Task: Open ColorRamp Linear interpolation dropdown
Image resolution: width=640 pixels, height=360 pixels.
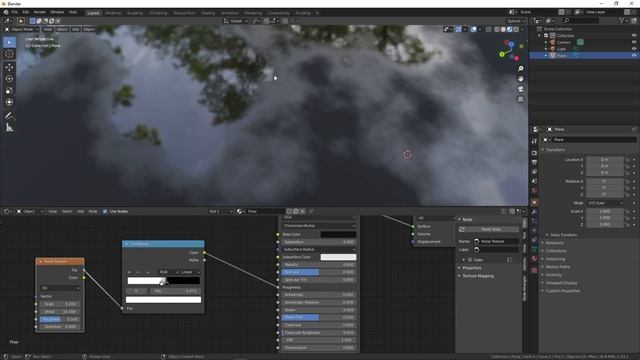Action: (x=190, y=272)
